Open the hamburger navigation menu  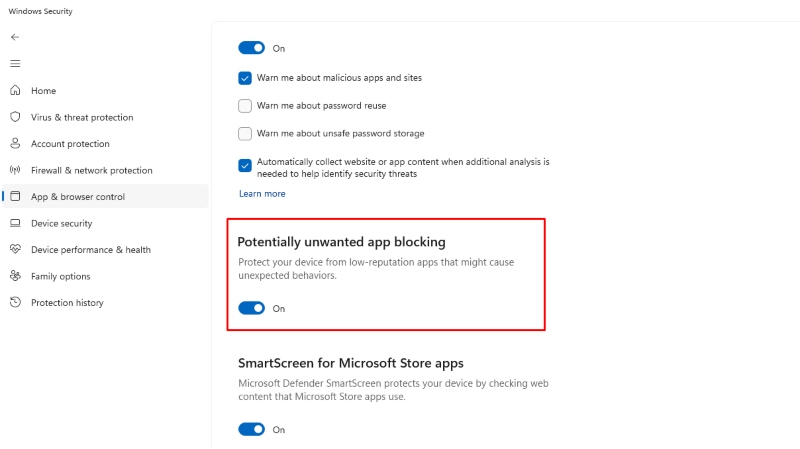pyautogui.click(x=15, y=63)
